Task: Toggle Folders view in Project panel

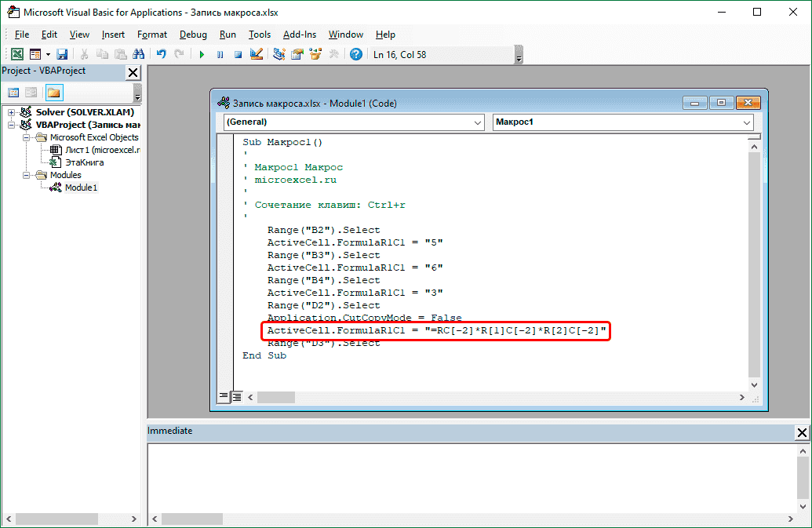Action: coord(53,93)
